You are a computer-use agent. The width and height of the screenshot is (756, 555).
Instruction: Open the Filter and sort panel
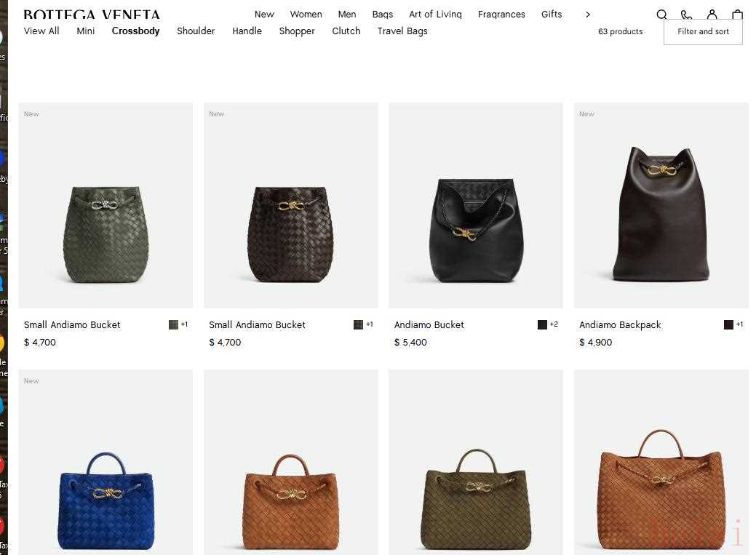click(x=703, y=31)
